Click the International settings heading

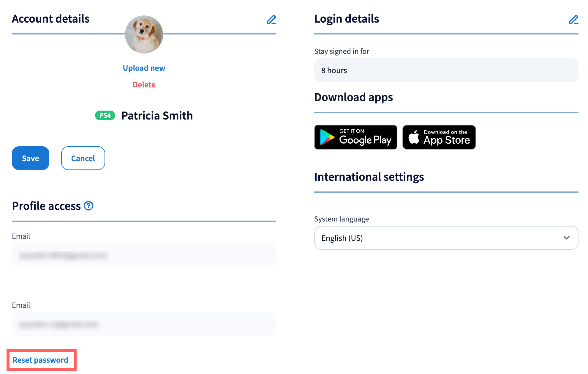click(x=369, y=177)
